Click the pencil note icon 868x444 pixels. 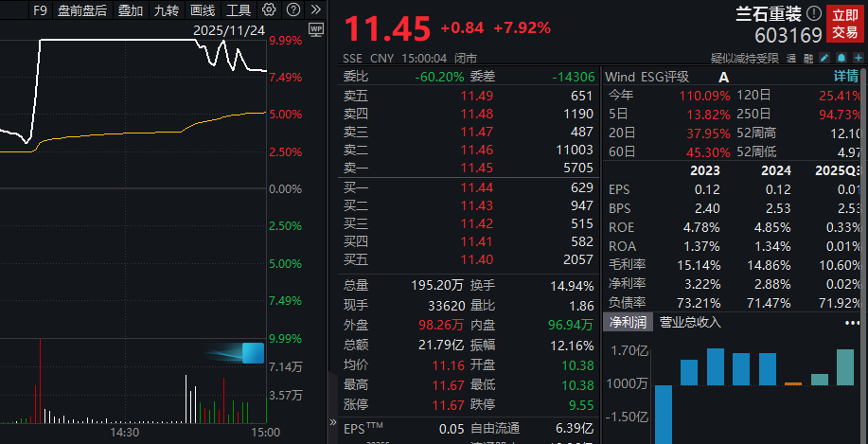[824, 58]
